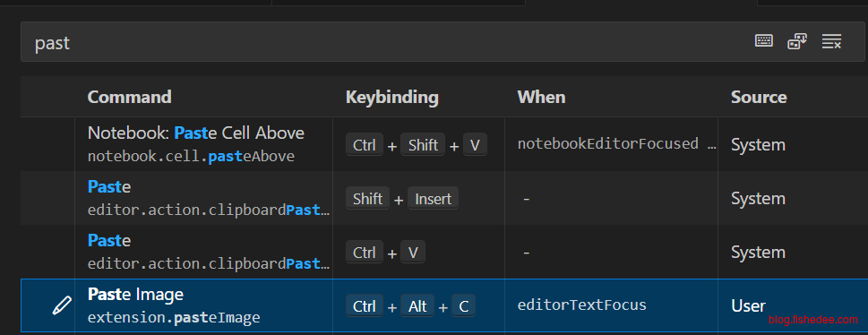The width and height of the screenshot is (868, 335).
Task: Select the Paste command with Shift+Insert
Action: tap(444, 198)
